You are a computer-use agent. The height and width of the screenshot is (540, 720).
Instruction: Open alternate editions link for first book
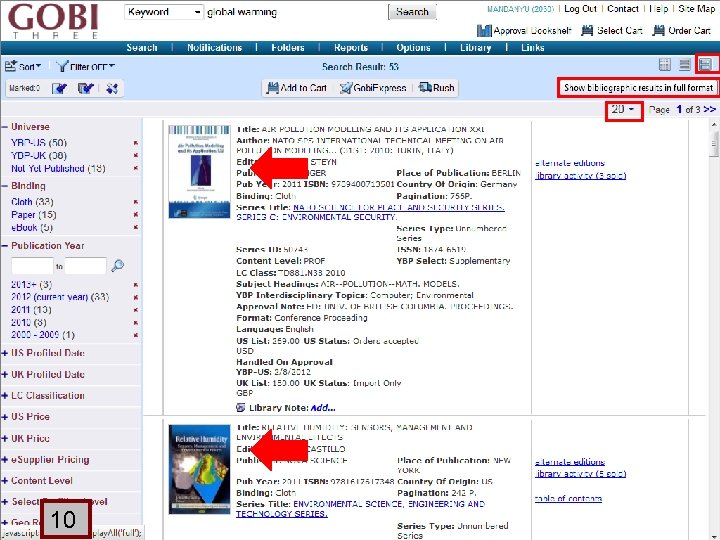click(570, 163)
